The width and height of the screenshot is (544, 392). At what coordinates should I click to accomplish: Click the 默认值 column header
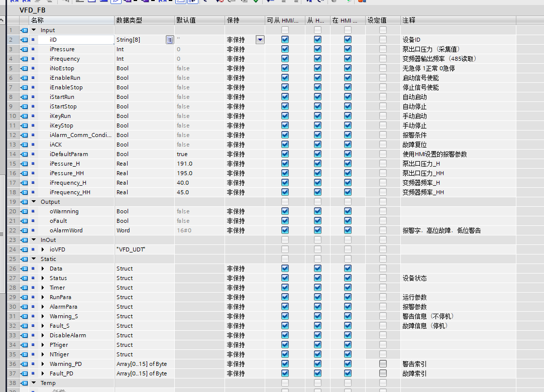199,21
